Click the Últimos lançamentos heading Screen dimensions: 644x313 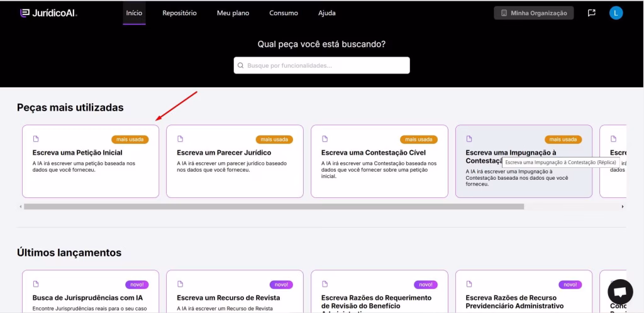(69, 252)
